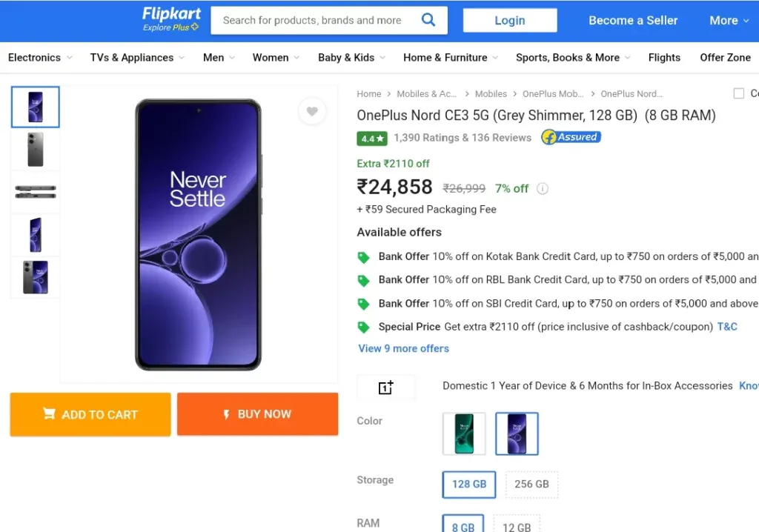The image size is (759, 532).
Task: Click the price info icon beside 7% off
Action: coord(543,188)
